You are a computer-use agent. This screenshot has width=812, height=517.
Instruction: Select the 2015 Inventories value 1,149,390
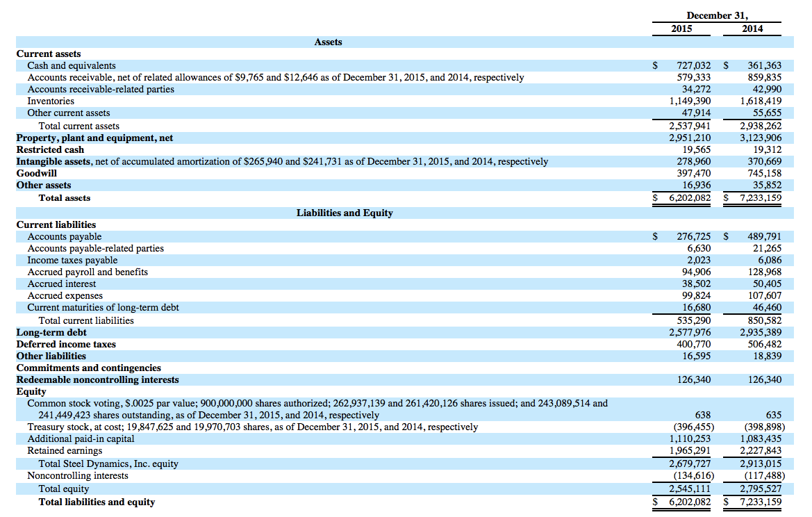click(690, 101)
